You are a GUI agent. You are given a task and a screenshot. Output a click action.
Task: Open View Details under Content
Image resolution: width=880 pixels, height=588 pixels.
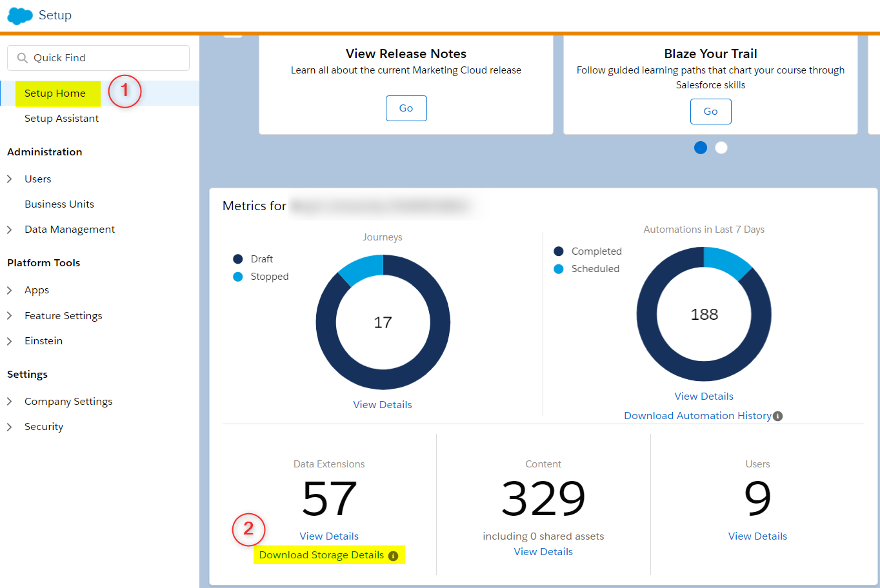point(543,552)
